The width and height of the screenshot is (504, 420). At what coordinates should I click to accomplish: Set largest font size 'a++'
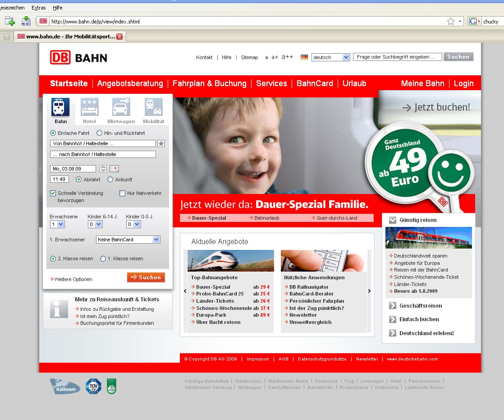coord(287,57)
